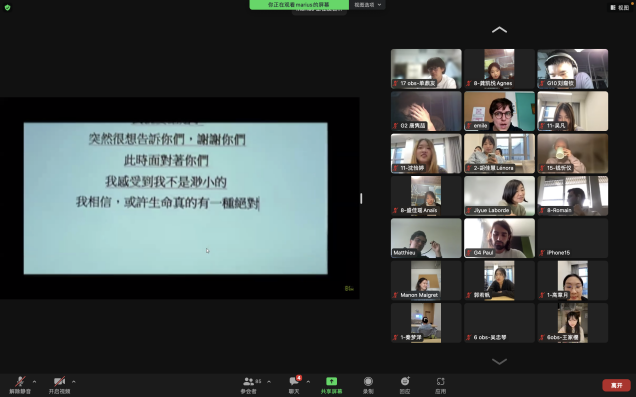This screenshot has width=636, height=397.
Task: Click the green encryption shield icon
Action: (x=7, y=7)
